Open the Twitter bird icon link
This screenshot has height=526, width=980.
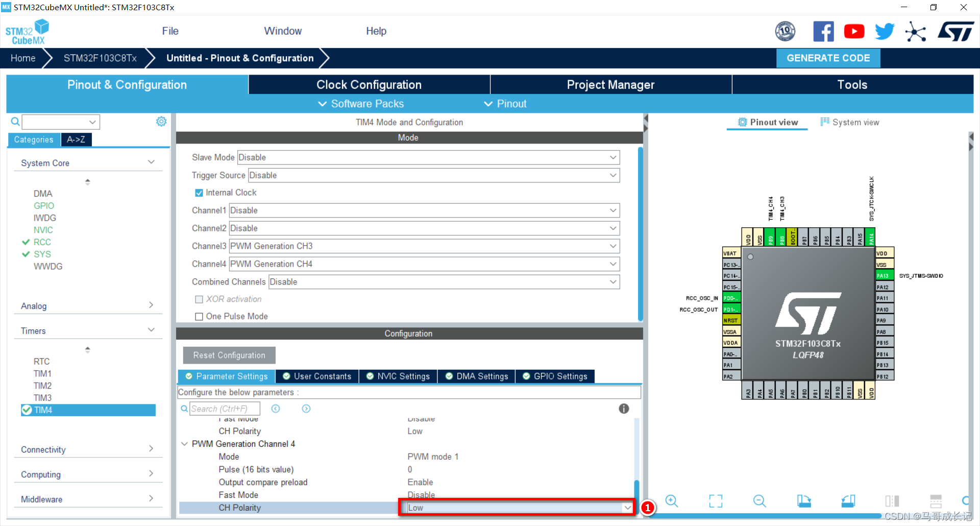coord(885,31)
